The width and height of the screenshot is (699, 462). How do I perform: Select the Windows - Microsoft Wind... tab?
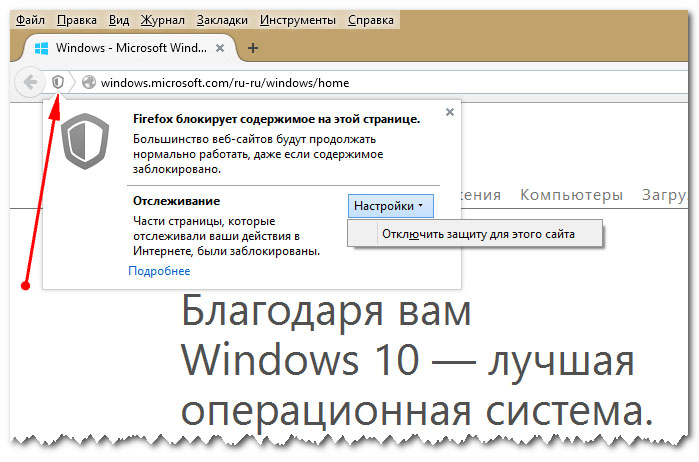[131, 48]
